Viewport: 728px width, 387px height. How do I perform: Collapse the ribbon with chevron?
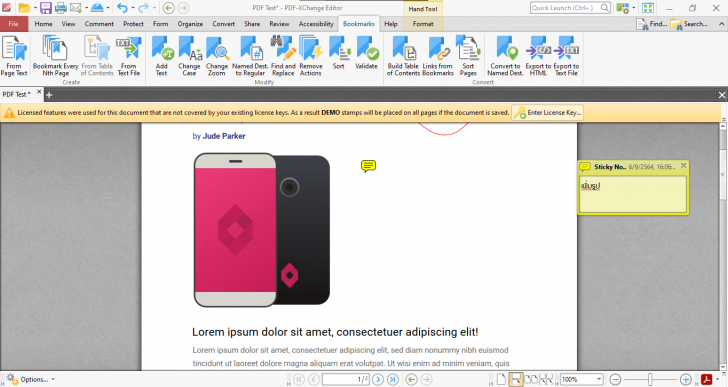[722, 24]
